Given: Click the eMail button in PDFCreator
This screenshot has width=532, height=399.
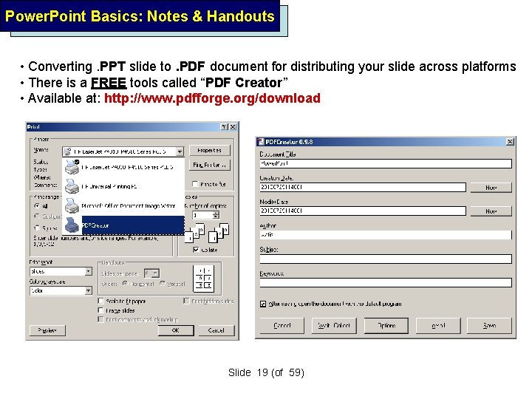Looking at the screenshot, I should click(438, 325).
